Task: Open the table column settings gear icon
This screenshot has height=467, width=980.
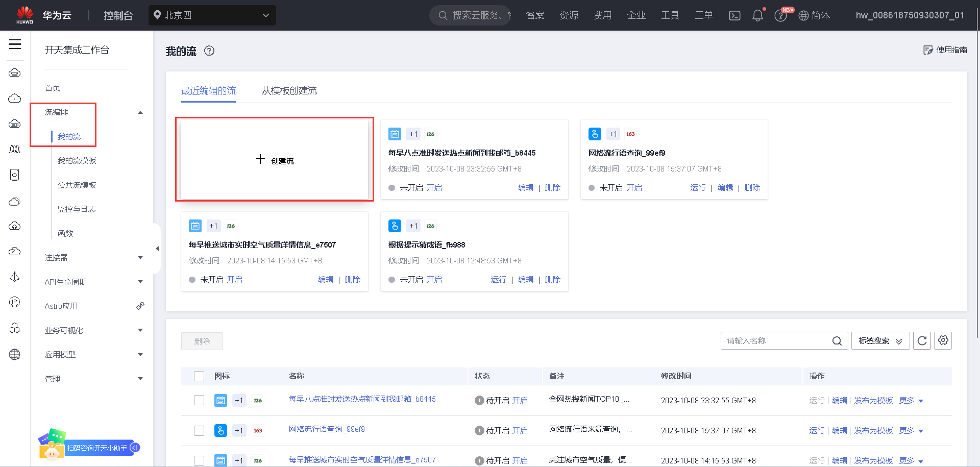Action: (x=943, y=340)
